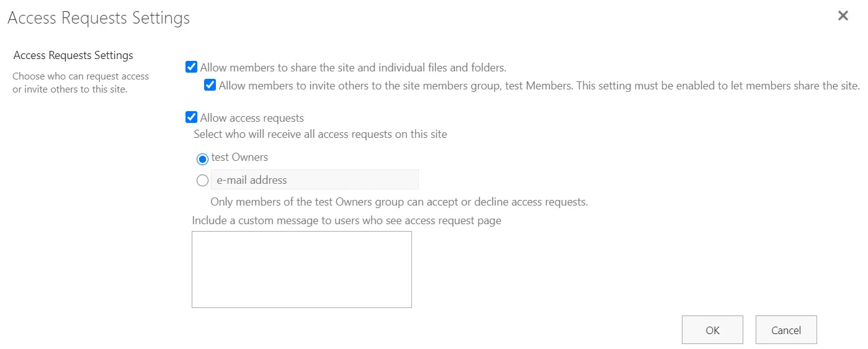Uncheck the members share site checkbox

pyautogui.click(x=191, y=67)
